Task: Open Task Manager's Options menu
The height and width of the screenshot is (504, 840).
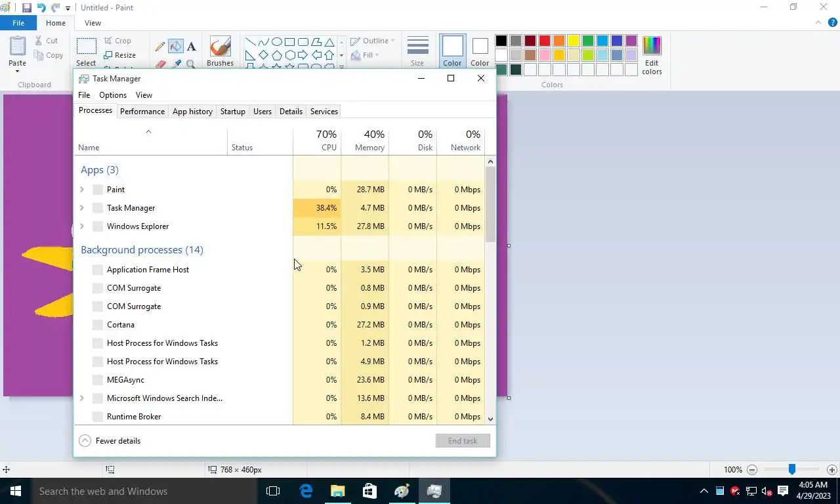Action: pos(113,95)
